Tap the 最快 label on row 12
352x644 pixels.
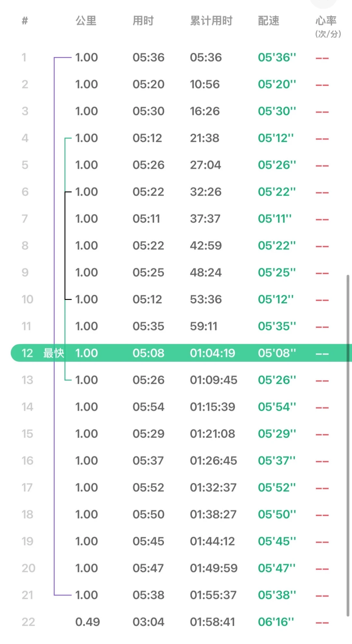pos(53,353)
